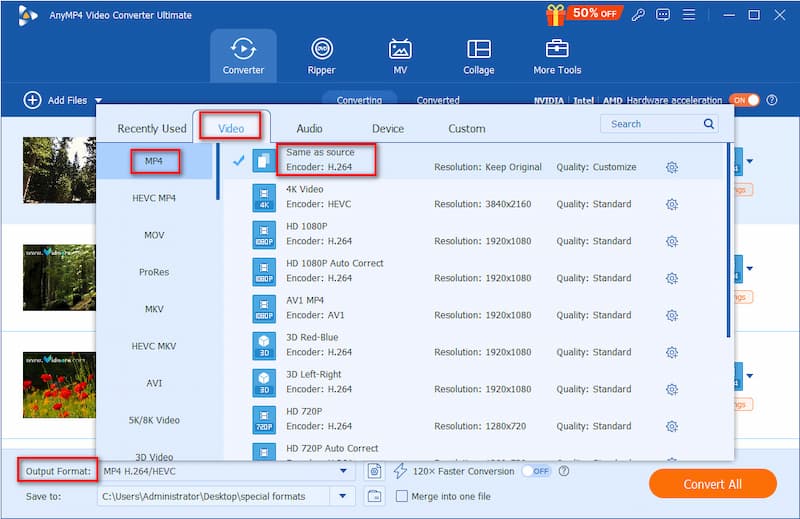
Task: Switch to the Device tab
Action: [388, 129]
